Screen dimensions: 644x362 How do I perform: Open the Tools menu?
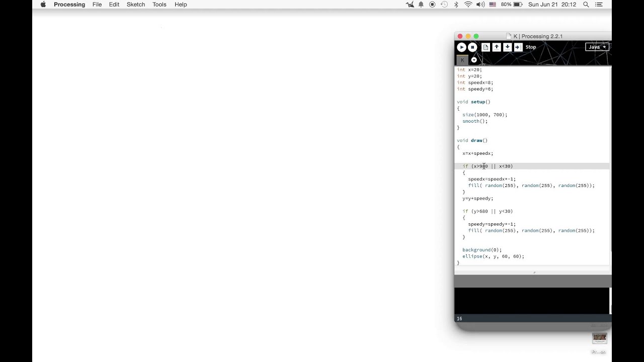pyautogui.click(x=159, y=5)
